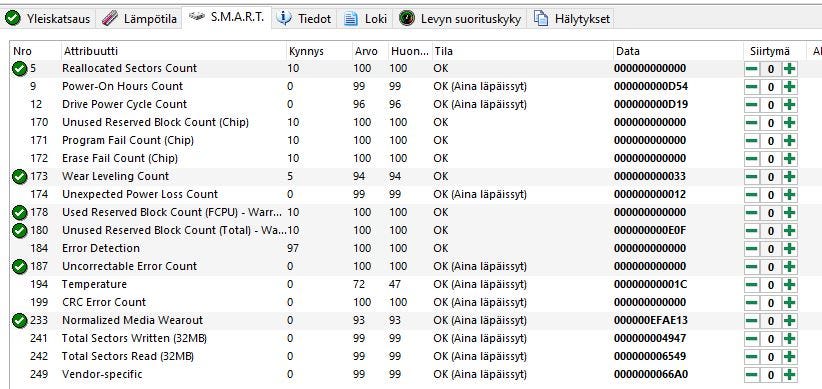Image resolution: width=822 pixels, height=389 pixels.
Task: Decrease offset for Temperature with minus button
Action: [x=752, y=285]
